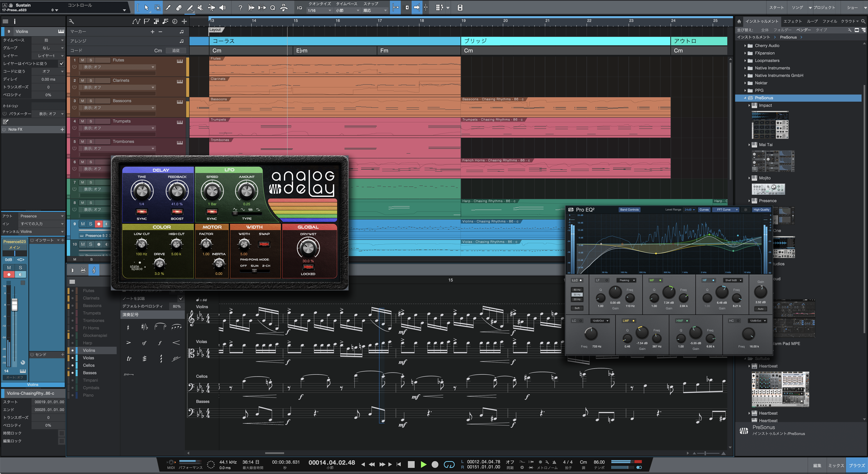Toggle the metronome in the transport bar
The image size is (868, 474).
[554, 463]
